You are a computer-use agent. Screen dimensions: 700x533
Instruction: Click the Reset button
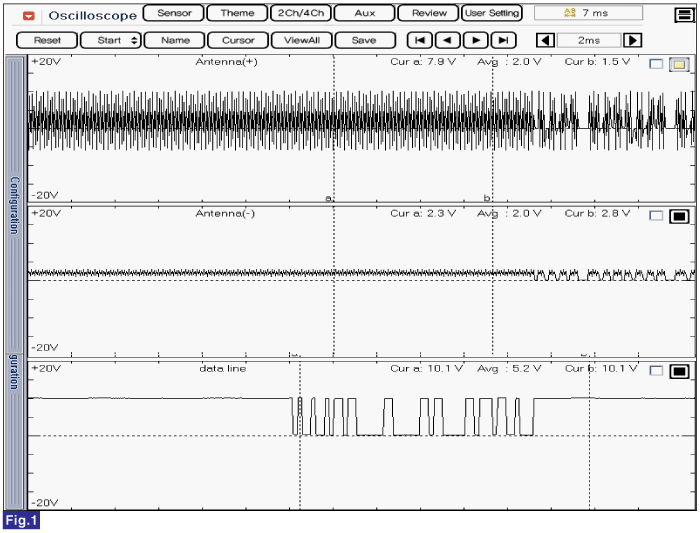[x=47, y=40]
